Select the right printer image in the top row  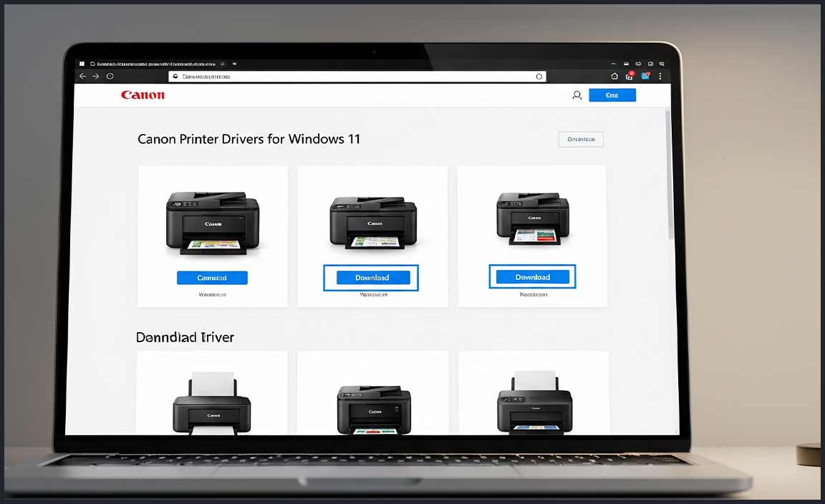pyautogui.click(x=533, y=218)
